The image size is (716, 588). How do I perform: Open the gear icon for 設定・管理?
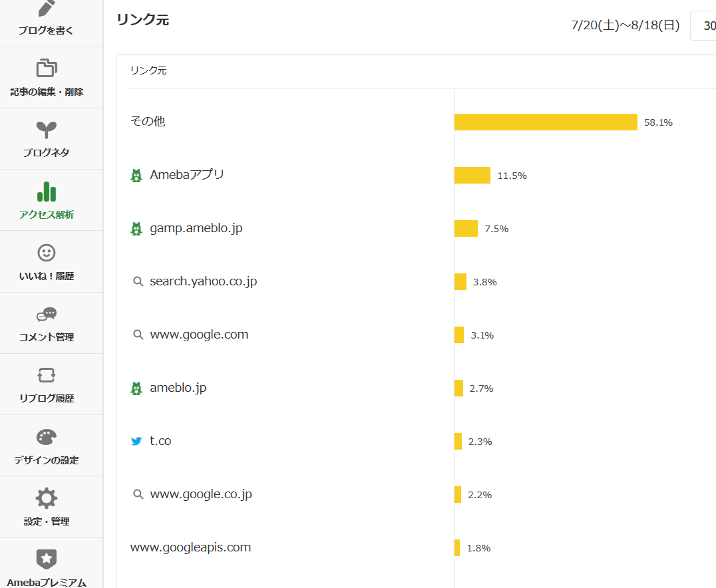[47, 498]
